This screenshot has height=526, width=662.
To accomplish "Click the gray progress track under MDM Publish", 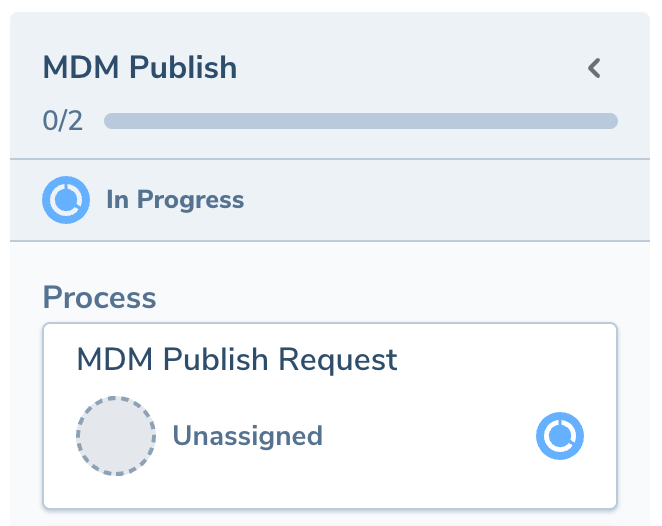I will [360, 122].
